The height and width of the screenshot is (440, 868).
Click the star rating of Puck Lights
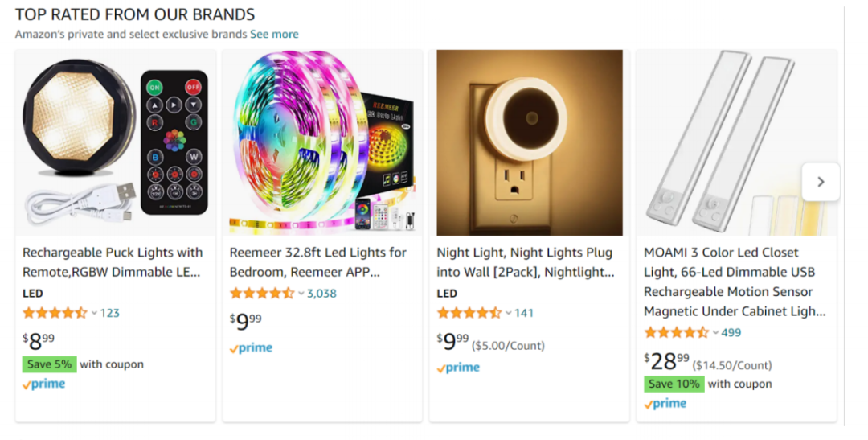55,313
